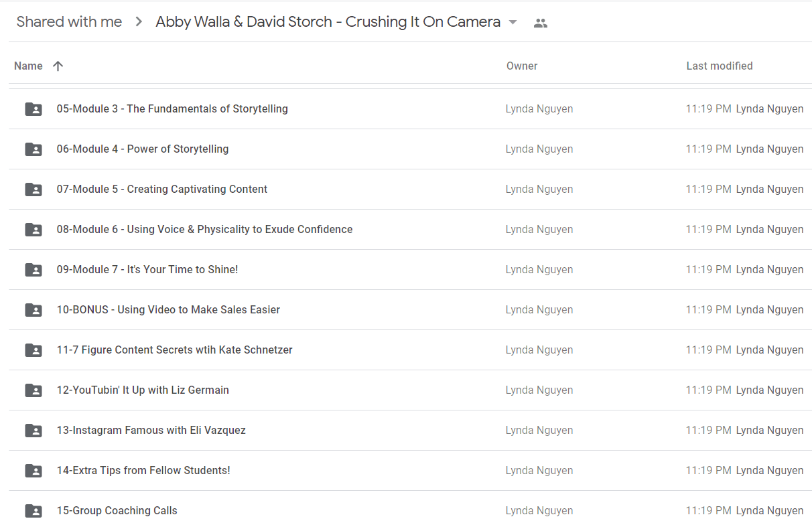Select 12-YouTubin' It Up with Liz Germain

coord(143,390)
